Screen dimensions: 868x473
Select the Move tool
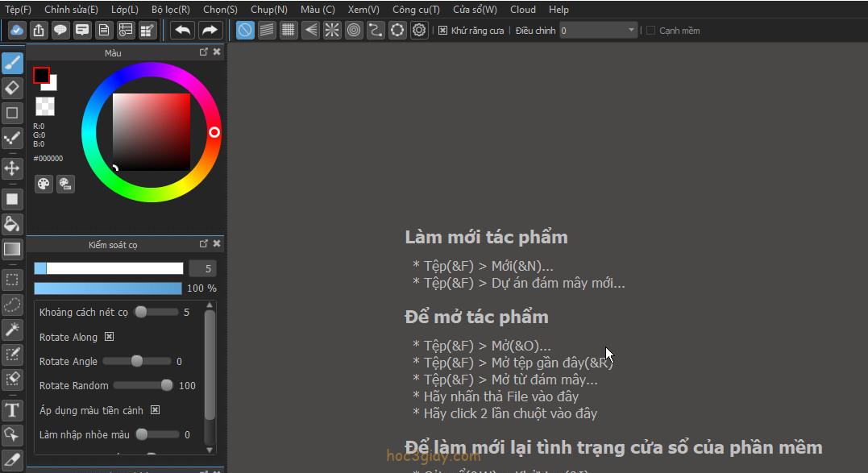tap(12, 168)
